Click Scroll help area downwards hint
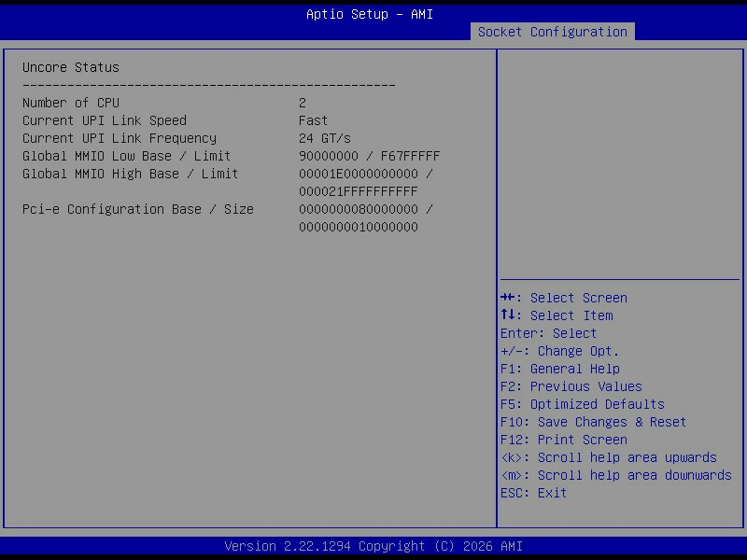 coord(616,475)
